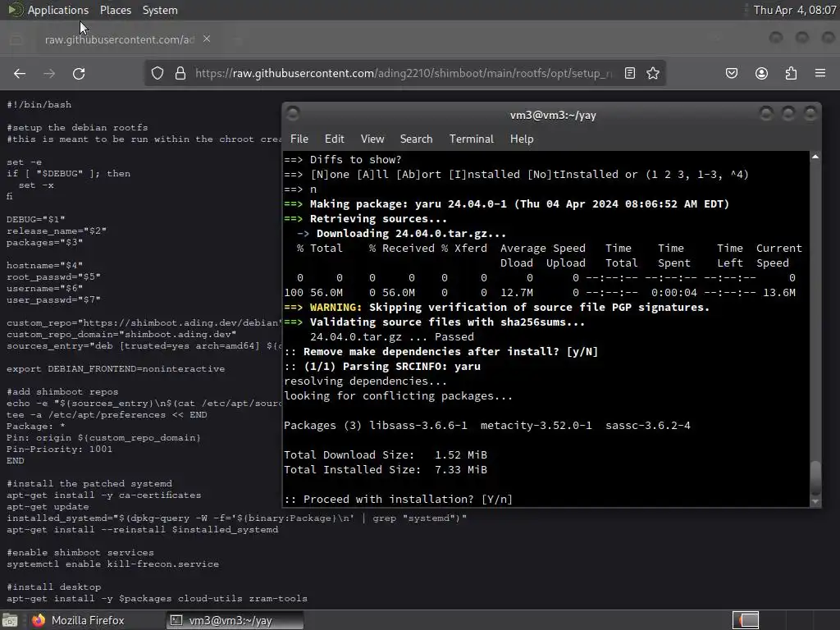
Task: Open the System menu in top panel
Action: 160,10
